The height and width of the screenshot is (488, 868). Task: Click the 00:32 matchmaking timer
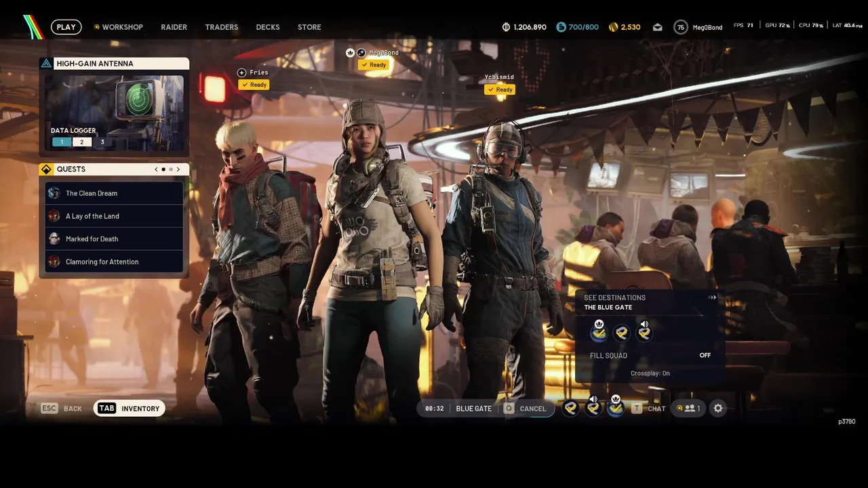pyautogui.click(x=434, y=409)
